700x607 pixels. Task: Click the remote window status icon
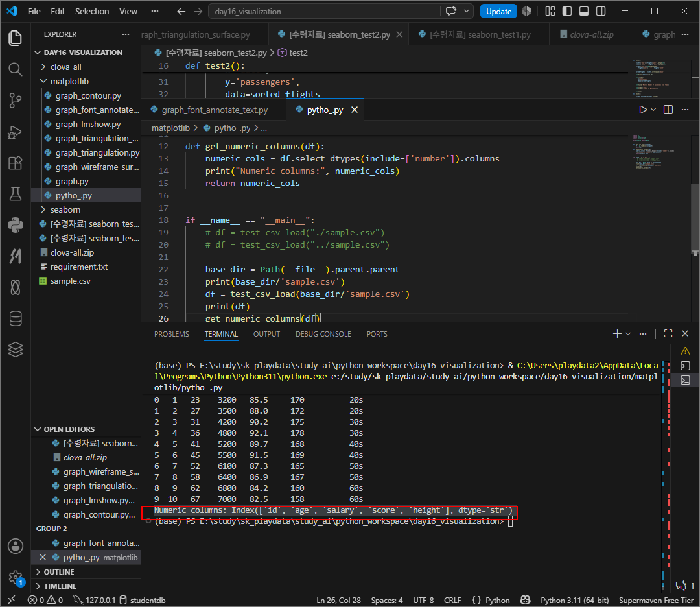coord(12,600)
